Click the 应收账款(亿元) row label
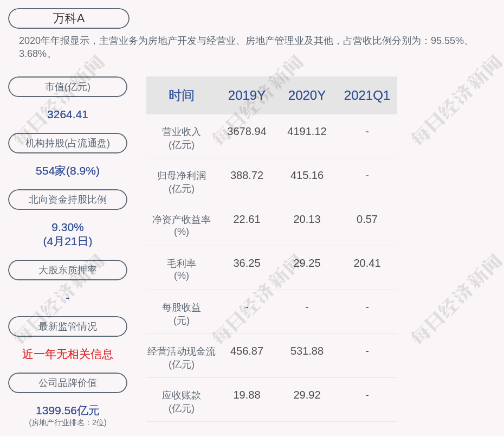This screenshot has height=436, width=504. [182, 402]
